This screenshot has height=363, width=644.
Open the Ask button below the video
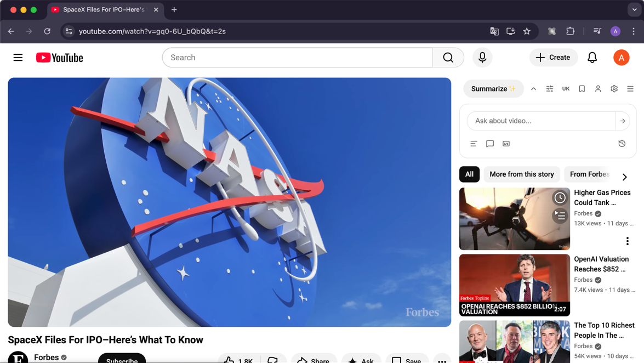tap(361, 359)
